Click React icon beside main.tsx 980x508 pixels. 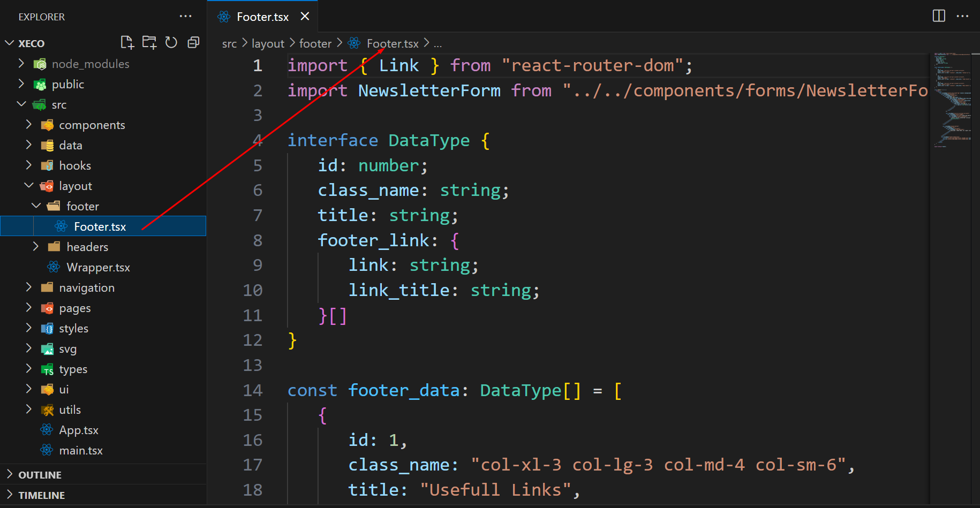pyautogui.click(x=47, y=450)
